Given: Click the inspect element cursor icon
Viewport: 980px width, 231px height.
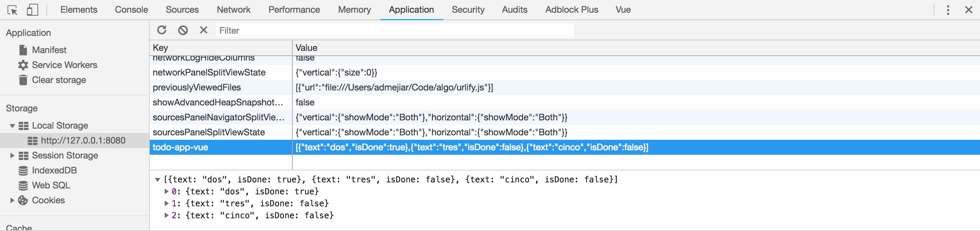Looking at the screenshot, I should pos(12,10).
